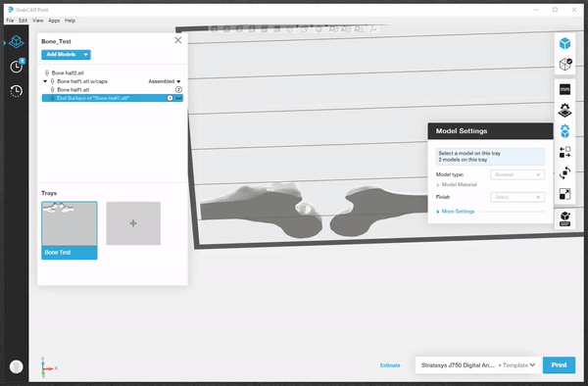Open Tray Settings gear-over-layers icon

point(564,111)
